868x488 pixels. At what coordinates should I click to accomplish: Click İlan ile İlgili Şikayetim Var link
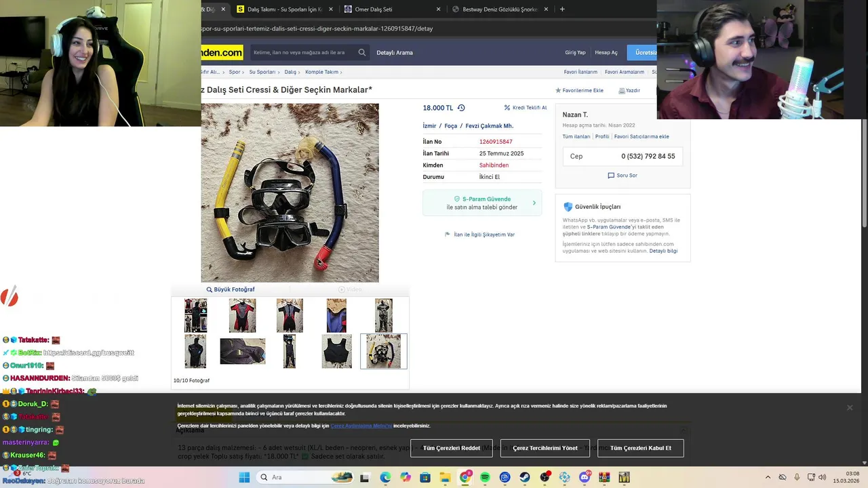pos(479,235)
